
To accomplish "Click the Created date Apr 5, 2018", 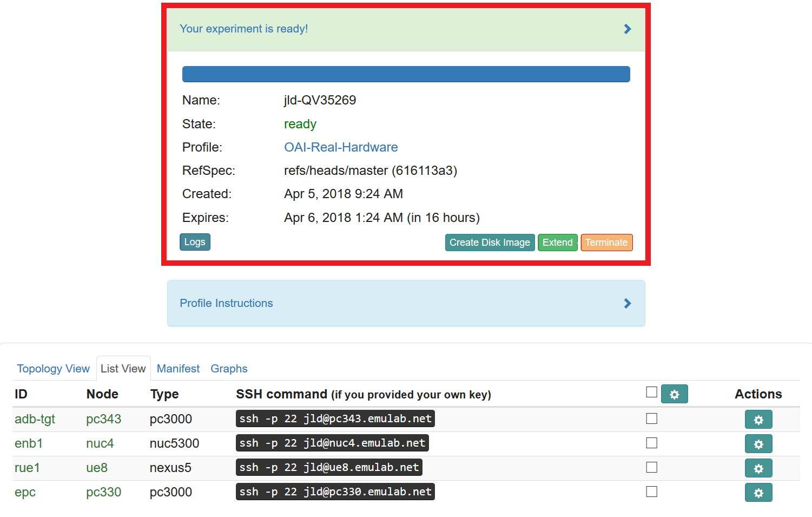I will 344,194.
